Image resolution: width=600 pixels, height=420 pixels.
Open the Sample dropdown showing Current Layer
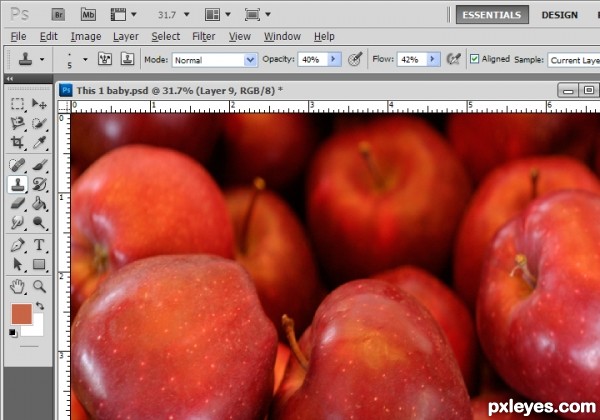tap(574, 60)
